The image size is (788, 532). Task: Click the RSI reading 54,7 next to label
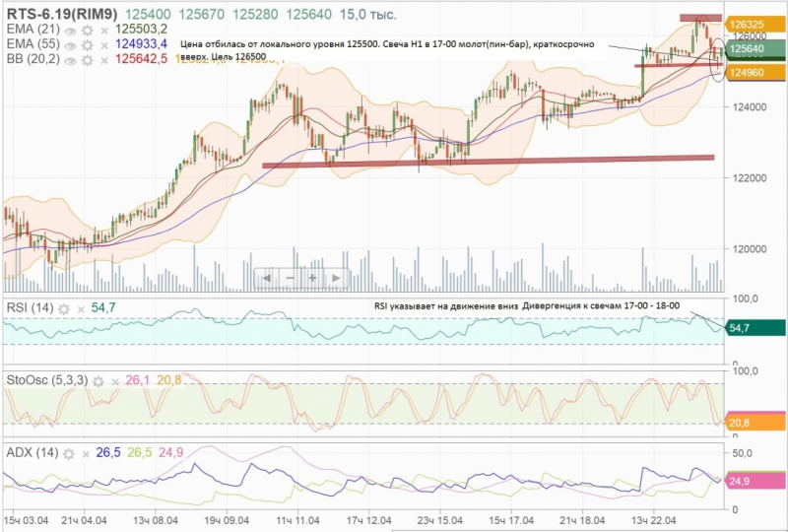103,307
